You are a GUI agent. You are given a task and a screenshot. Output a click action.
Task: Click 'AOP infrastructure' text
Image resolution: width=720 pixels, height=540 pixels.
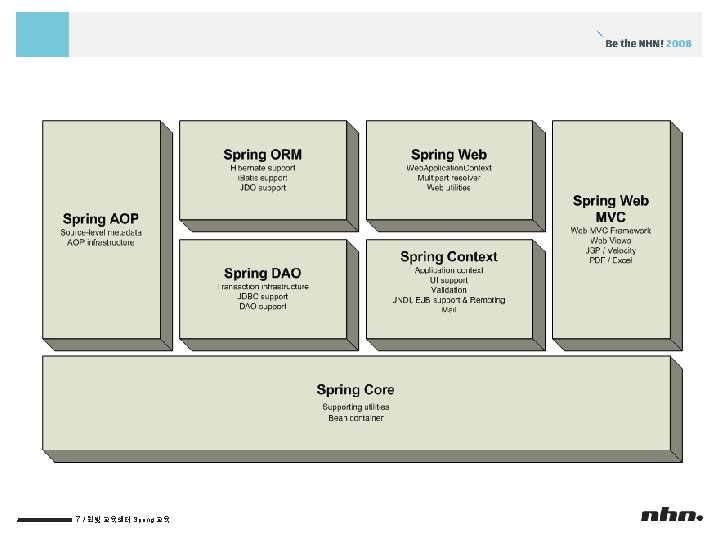click(x=101, y=242)
